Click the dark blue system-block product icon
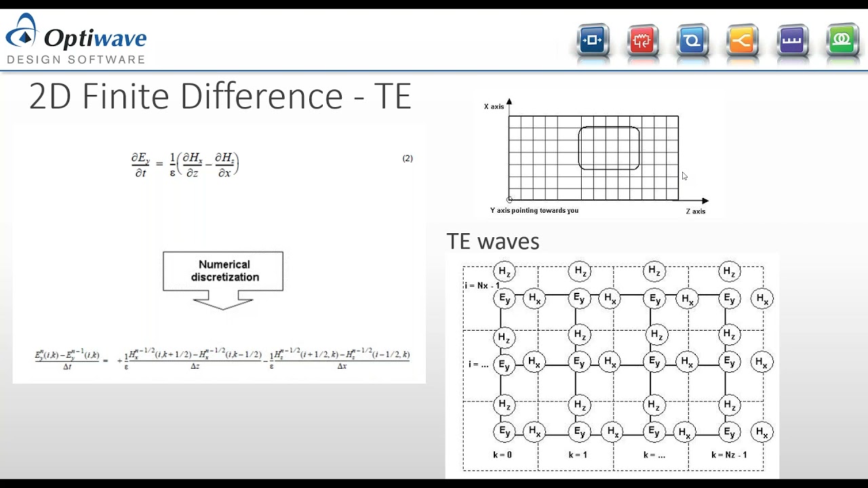Image resolution: width=868 pixels, height=488 pixels. tap(593, 41)
